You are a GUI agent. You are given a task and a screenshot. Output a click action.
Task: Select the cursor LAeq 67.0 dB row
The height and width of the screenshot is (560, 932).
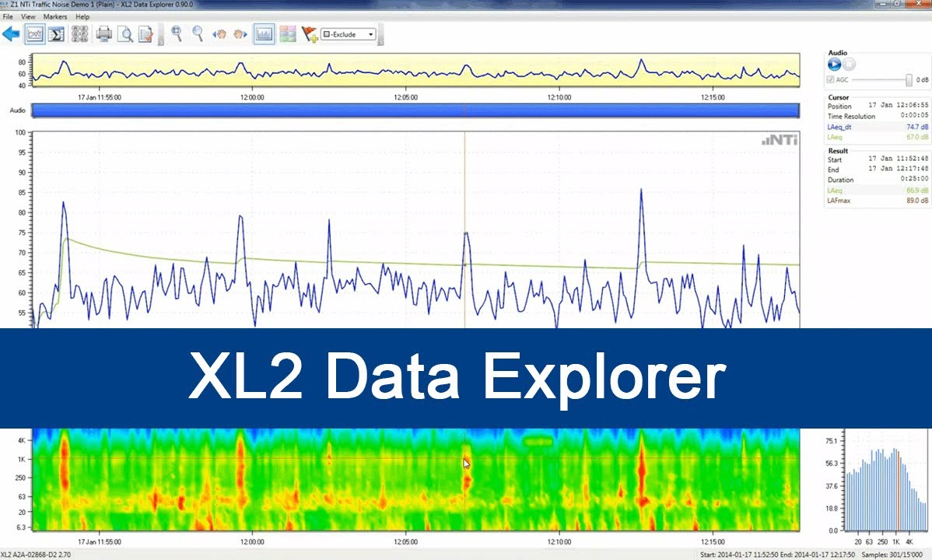[878, 138]
